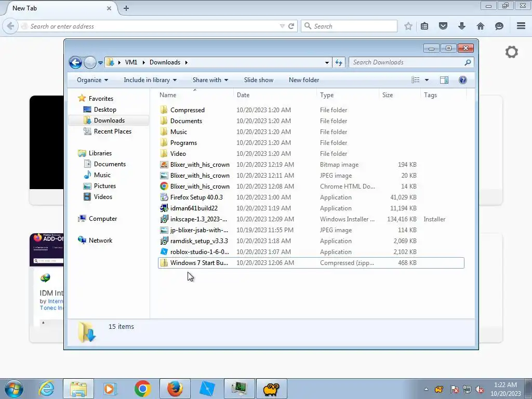
Task: Click VM1 in the address breadcrumb
Action: click(131, 62)
